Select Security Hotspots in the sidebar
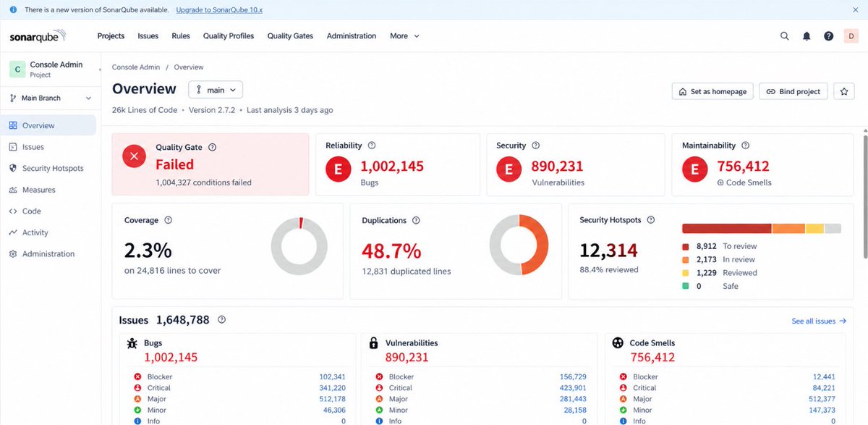The image size is (868, 425). point(48,169)
